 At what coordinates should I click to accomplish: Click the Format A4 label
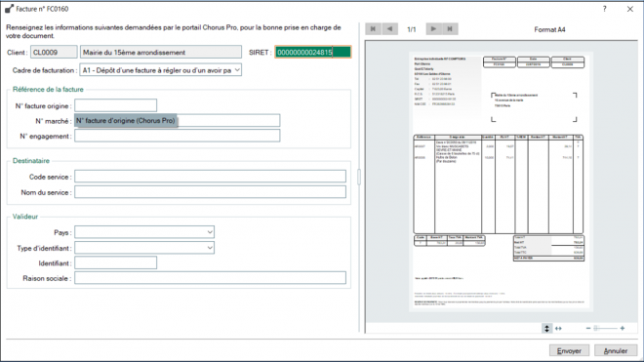tap(549, 29)
